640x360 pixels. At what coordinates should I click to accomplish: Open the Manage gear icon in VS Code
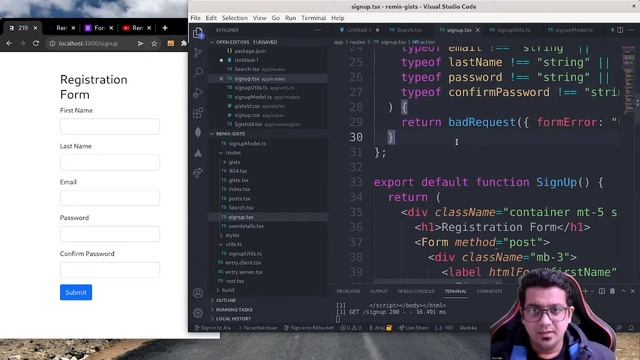pyautogui.click(x=198, y=313)
